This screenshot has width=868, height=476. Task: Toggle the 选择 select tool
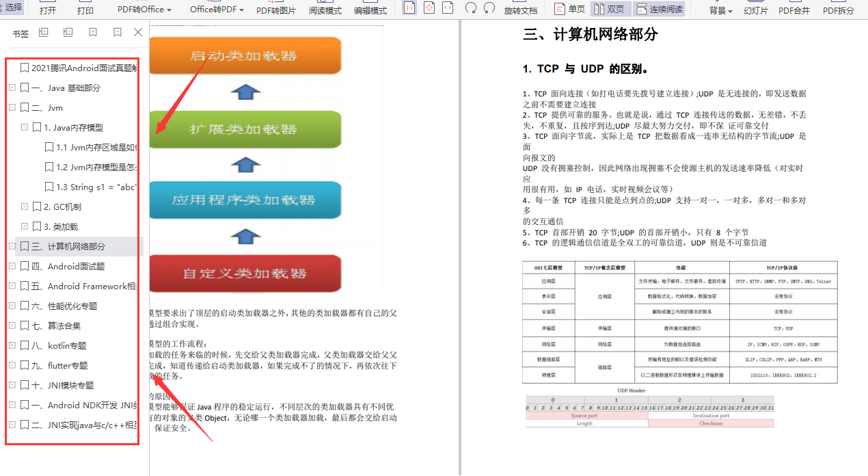[12, 8]
